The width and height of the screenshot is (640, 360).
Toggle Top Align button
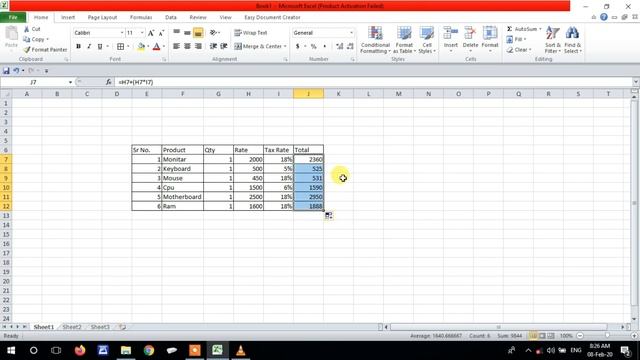pos(176,33)
